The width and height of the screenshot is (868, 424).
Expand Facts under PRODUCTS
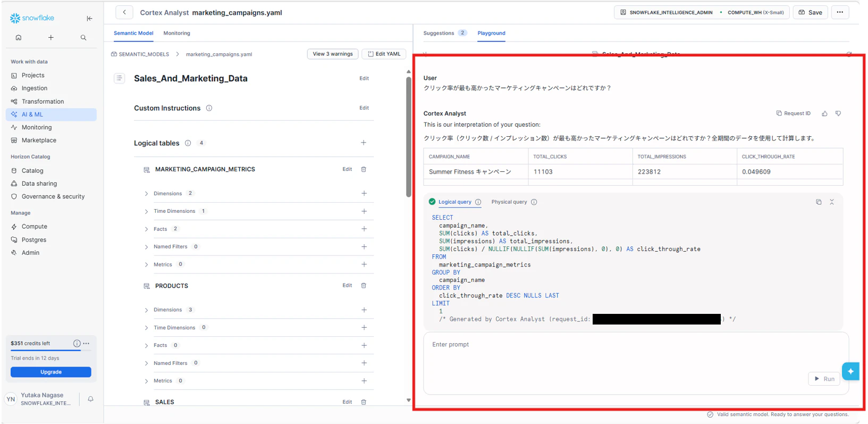(146, 346)
